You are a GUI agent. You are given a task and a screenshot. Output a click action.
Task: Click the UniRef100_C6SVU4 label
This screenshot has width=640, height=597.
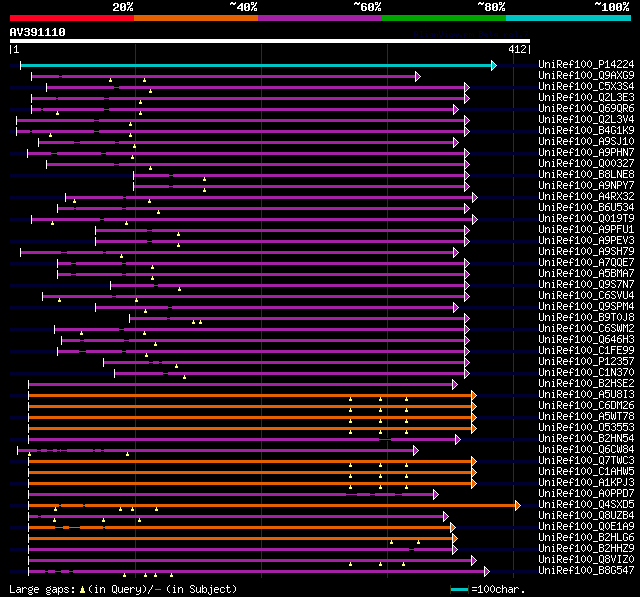[586, 296]
